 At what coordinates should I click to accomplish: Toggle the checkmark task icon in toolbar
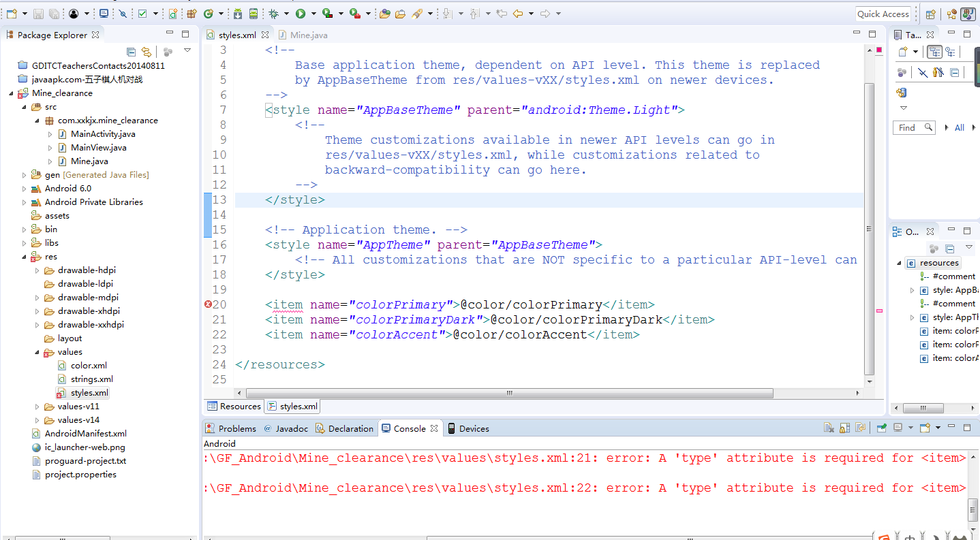click(x=142, y=14)
